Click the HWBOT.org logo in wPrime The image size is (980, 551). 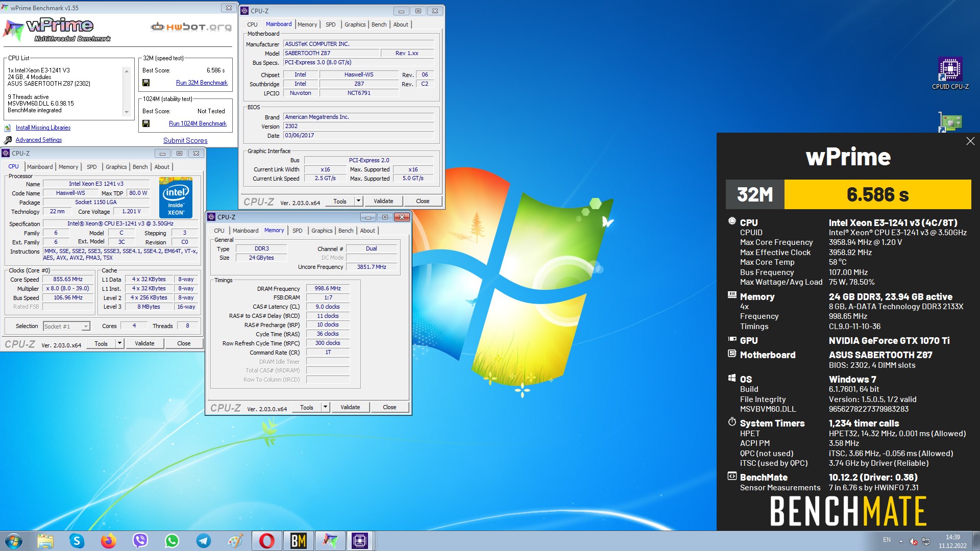[191, 27]
